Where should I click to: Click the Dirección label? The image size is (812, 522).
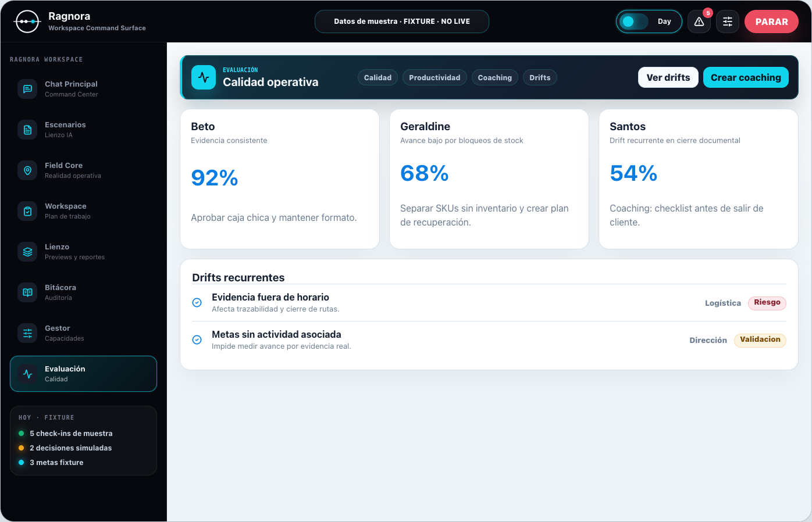click(x=708, y=340)
